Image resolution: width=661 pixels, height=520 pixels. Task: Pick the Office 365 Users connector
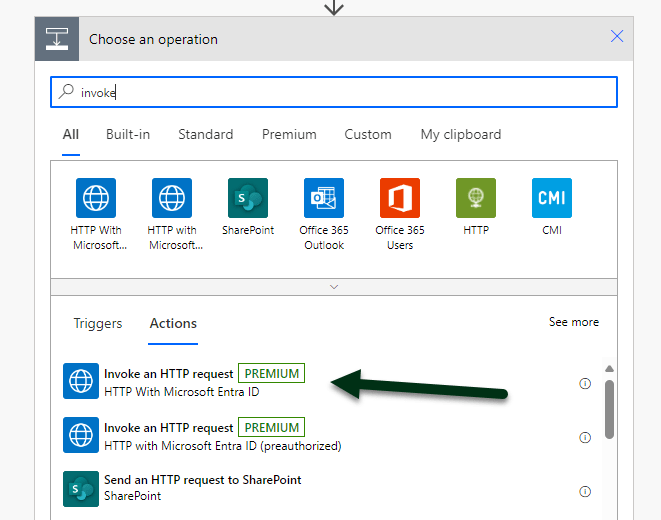(400, 198)
